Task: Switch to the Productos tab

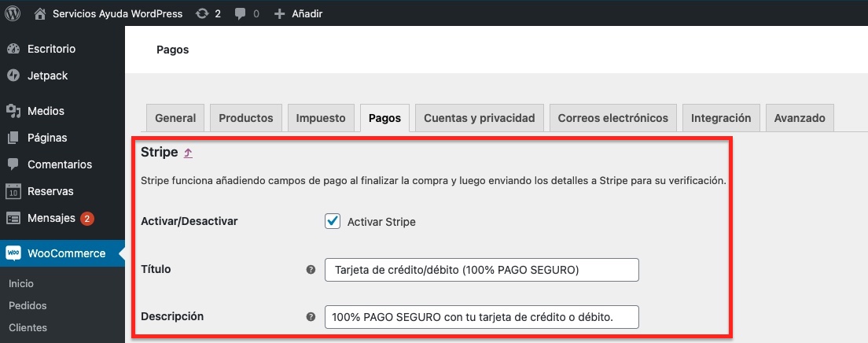Action: pos(246,118)
